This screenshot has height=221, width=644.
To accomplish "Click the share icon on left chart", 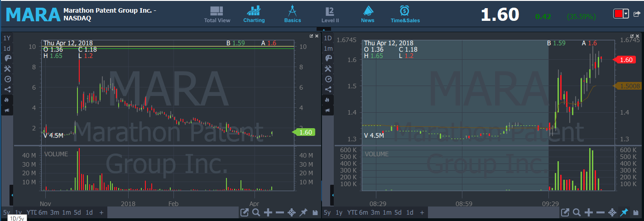I will pos(7,89).
